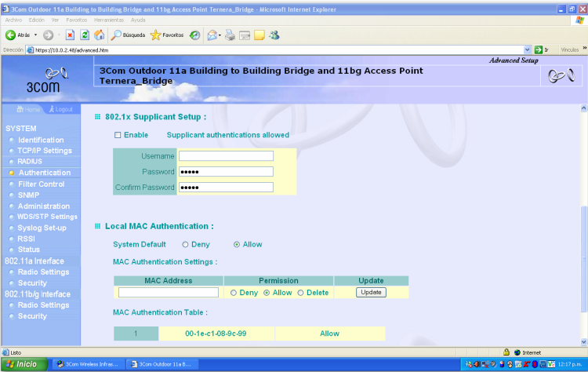
Task: Select System Default Deny radio button
Action: click(x=186, y=245)
